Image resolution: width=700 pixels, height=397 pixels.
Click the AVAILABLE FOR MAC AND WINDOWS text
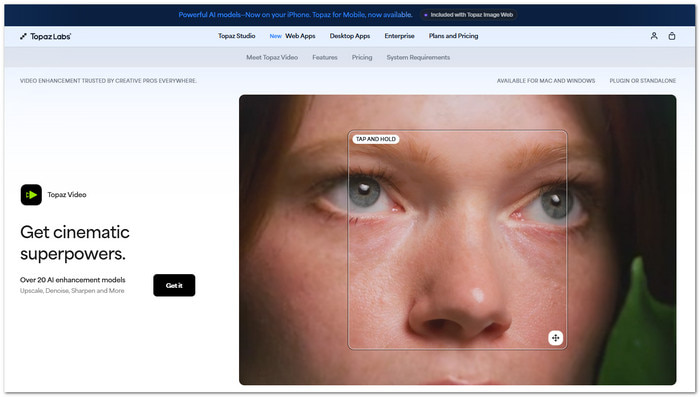coord(546,81)
